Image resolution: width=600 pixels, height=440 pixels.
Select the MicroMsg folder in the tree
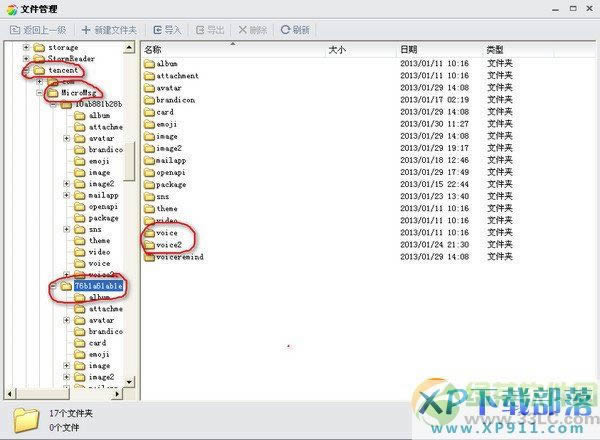[x=79, y=93]
